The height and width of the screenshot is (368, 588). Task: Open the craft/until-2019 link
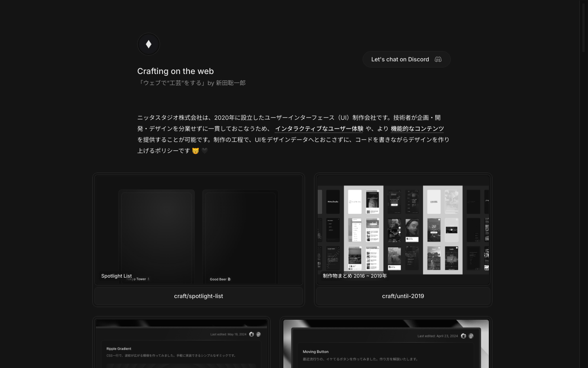[403, 296]
